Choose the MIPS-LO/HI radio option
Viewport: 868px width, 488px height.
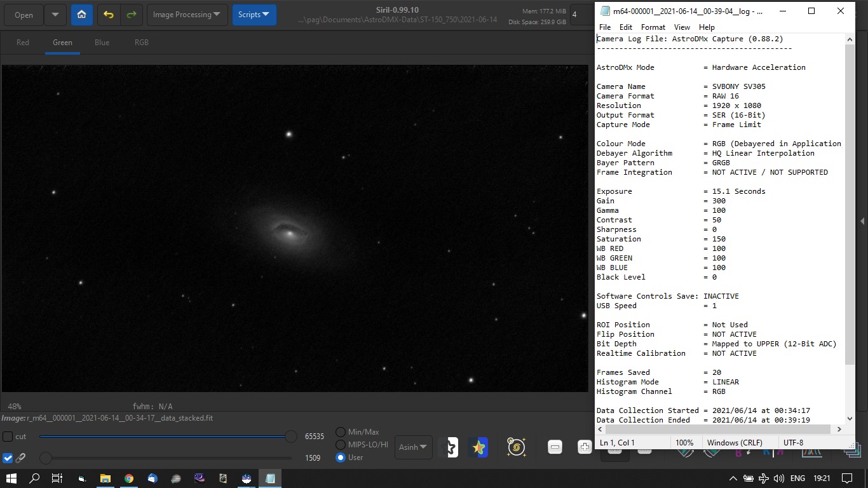(341, 445)
